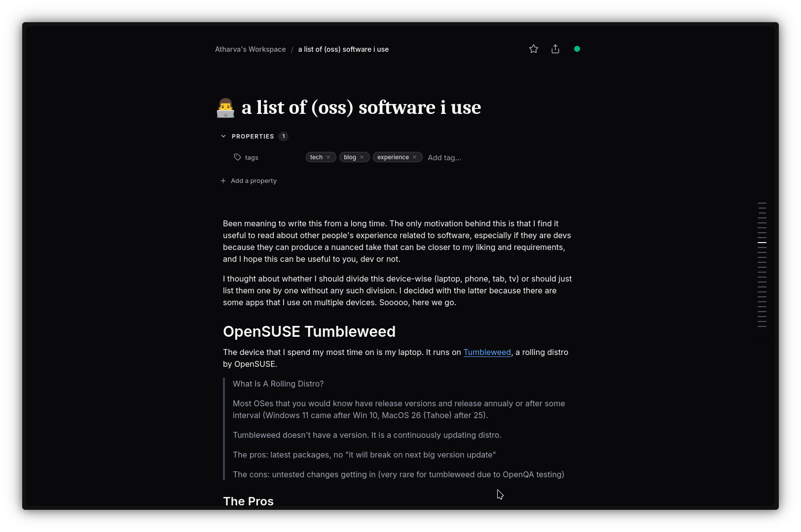The width and height of the screenshot is (801, 532).
Task: Click line 'Tumbleweed doesn't have a version'
Action: 367,435
